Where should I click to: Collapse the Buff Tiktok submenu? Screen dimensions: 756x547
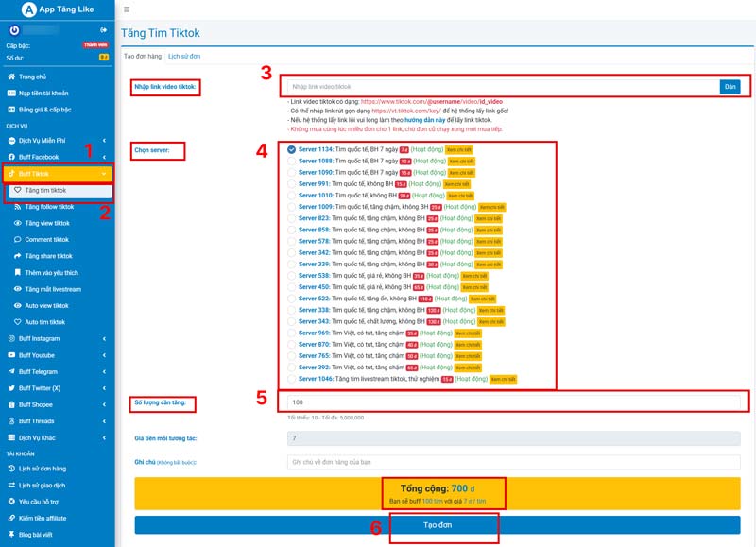click(x=104, y=174)
